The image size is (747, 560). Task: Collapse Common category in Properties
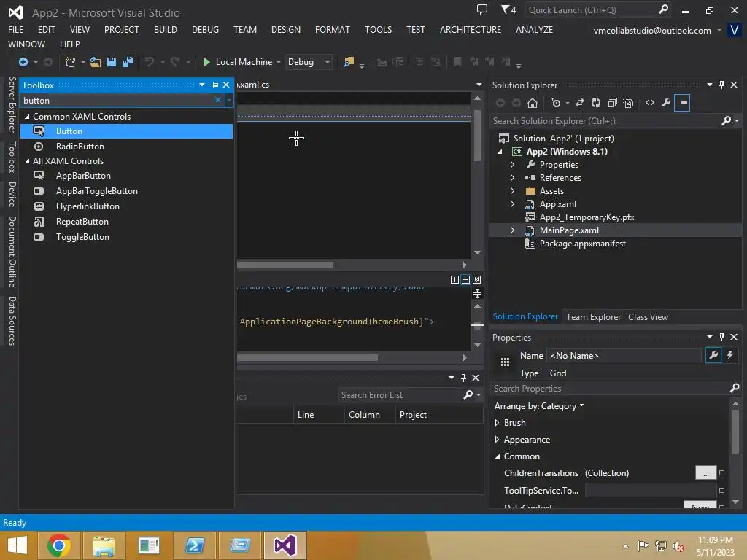coord(498,456)
